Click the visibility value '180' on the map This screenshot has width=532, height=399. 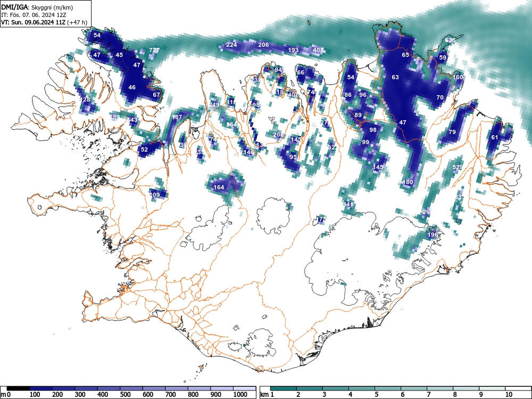(x=408, y=182)
